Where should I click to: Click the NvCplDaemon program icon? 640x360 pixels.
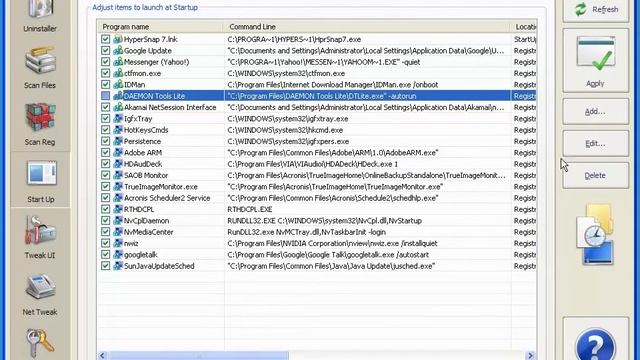click(118, 220)
